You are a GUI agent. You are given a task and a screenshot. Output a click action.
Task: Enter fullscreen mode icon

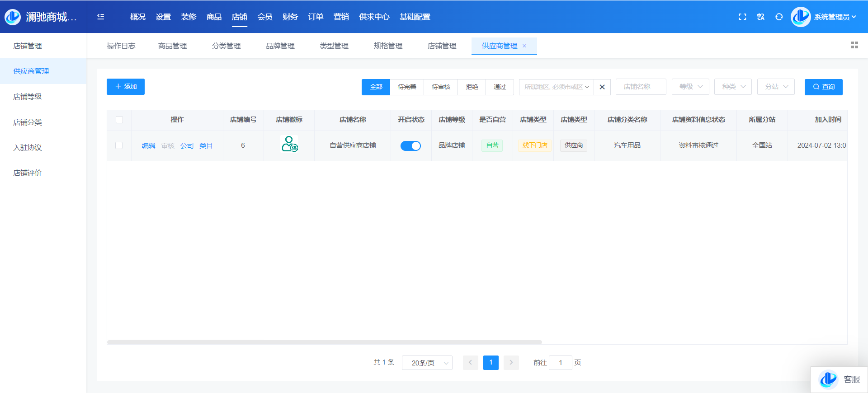(x=742, y=17)
